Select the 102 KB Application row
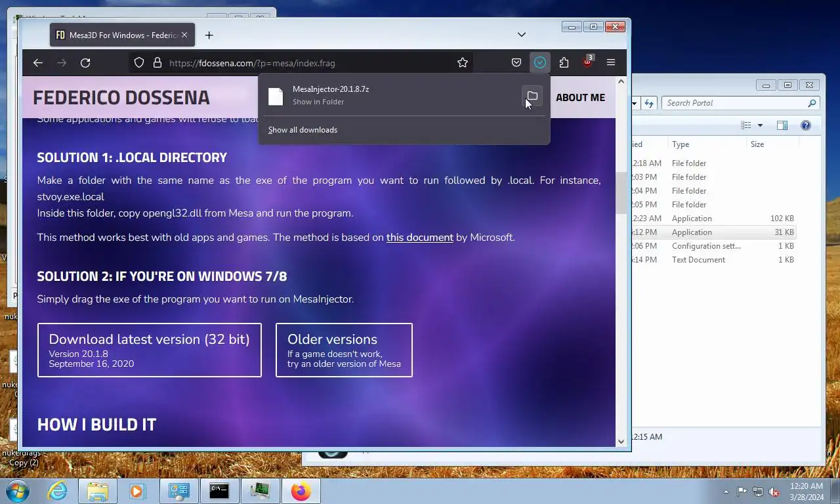This screenshot has height=504, width=840. pos(714,219)
